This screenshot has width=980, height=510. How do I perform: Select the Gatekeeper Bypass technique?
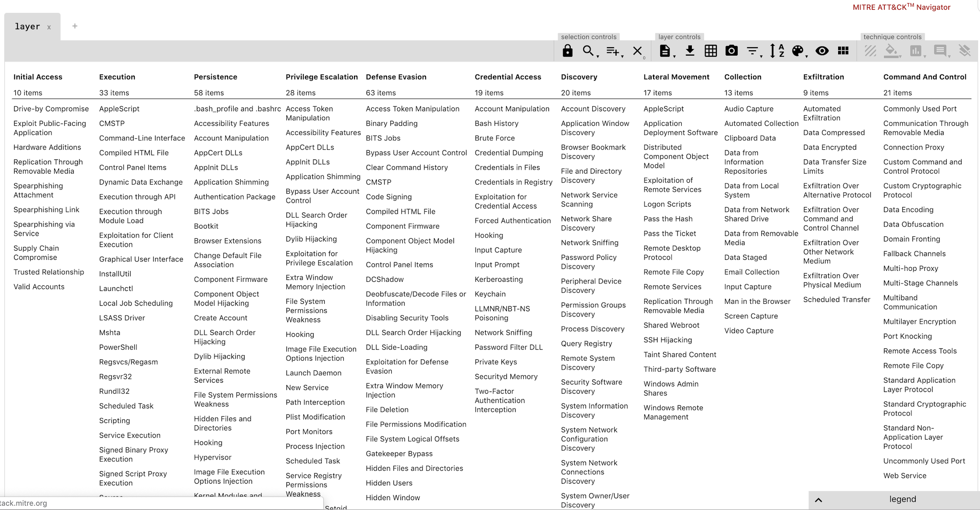click(x=399, y=453)
